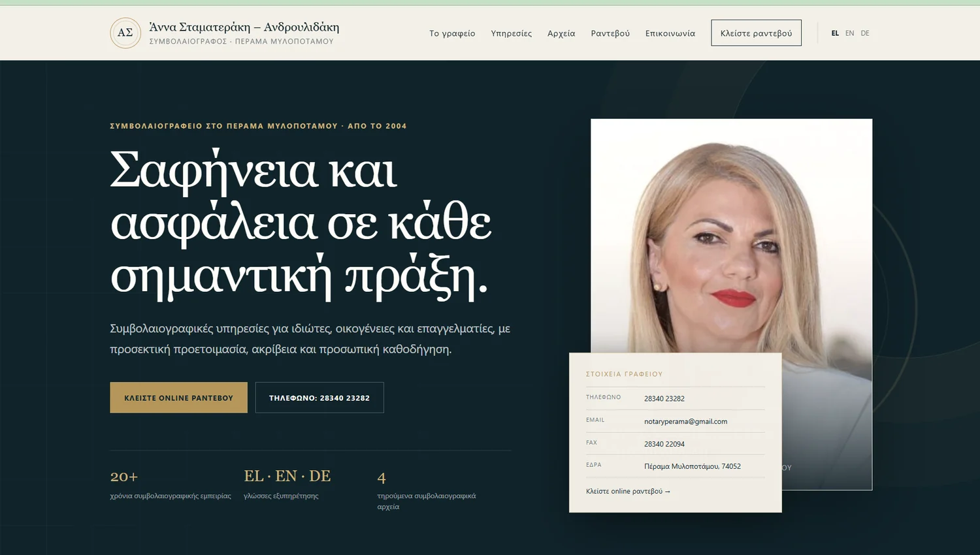Click the notaryperama@gmail.com email address
Viewport: 980px width, 555px height.
[685, 421]
